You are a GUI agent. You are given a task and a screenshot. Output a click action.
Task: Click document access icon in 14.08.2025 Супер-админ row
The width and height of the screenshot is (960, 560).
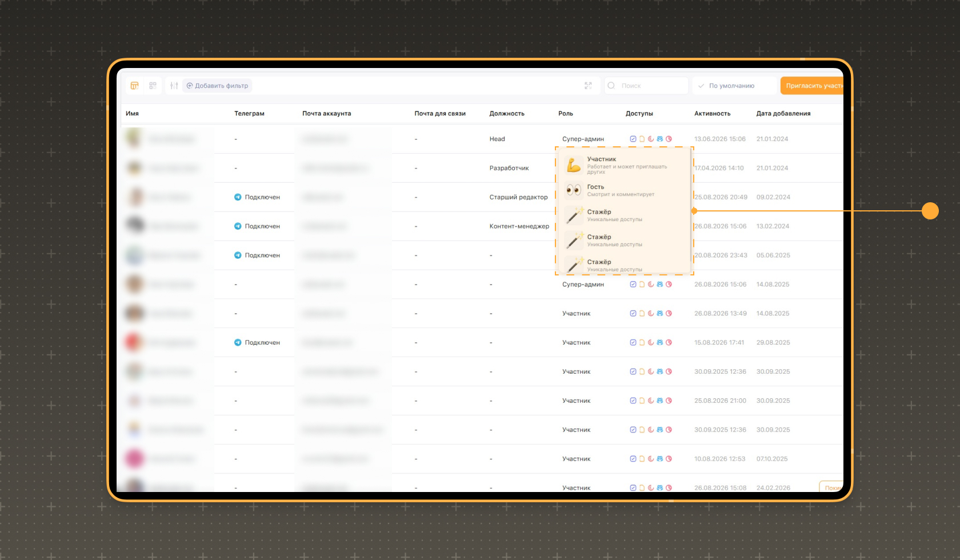pyautogui.click(x=642, y=284)
